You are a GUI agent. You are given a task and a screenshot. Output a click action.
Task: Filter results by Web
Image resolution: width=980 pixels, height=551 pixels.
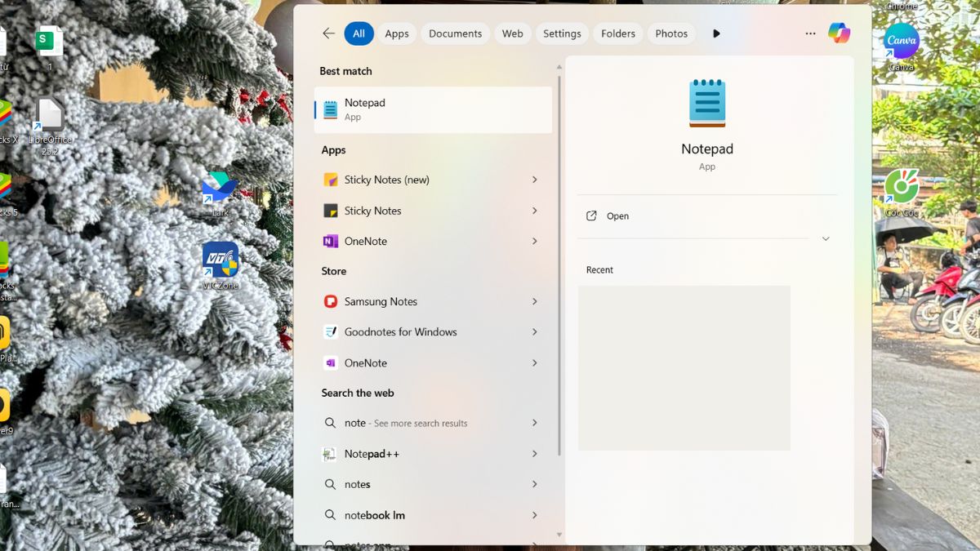(x=513, y=33)
